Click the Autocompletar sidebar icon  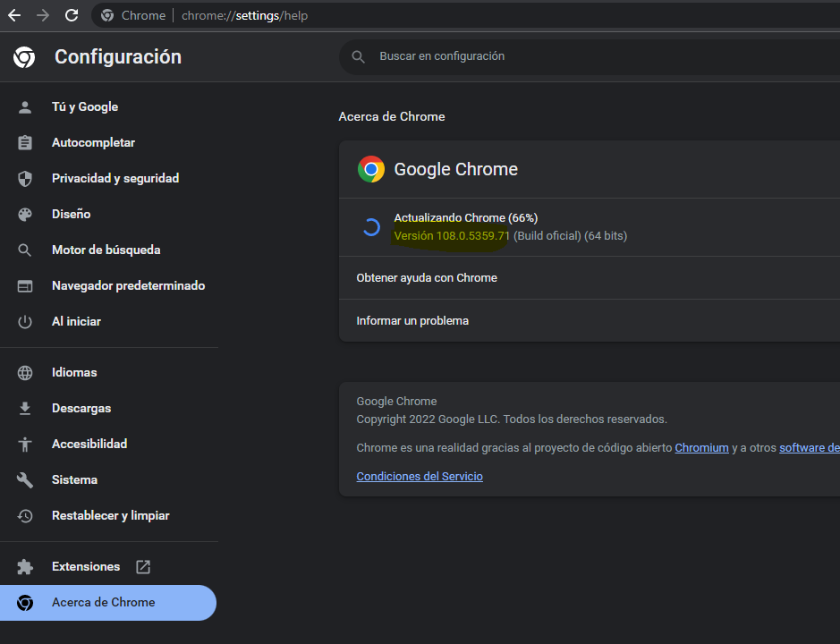point(25,142)
